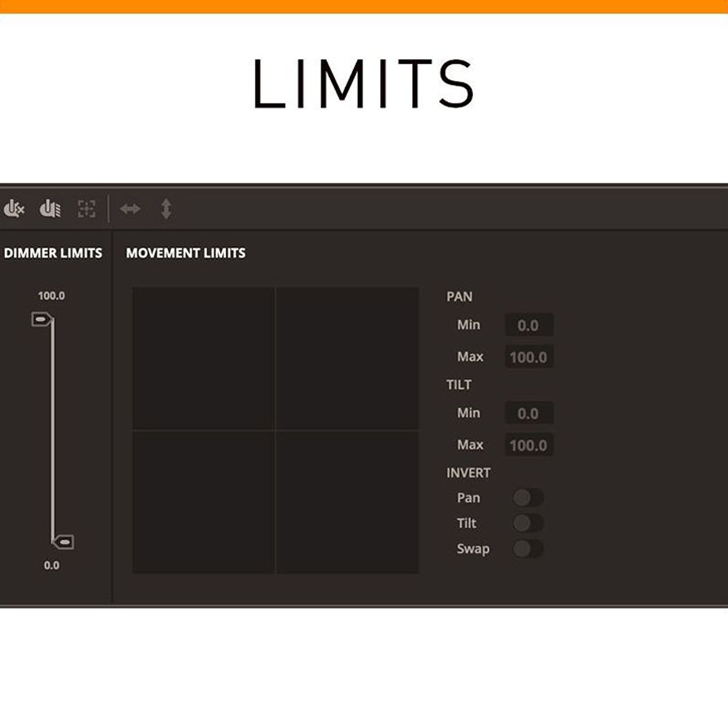Click the fixture icon with light beams
728x728 pixels.
(50, 209)
